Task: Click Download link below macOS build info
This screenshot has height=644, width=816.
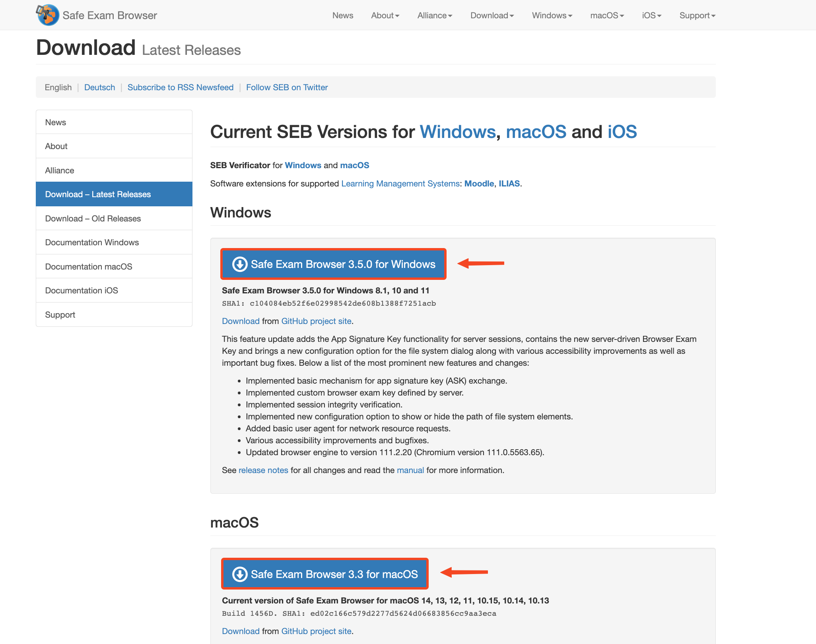Action: coord(241,631)
